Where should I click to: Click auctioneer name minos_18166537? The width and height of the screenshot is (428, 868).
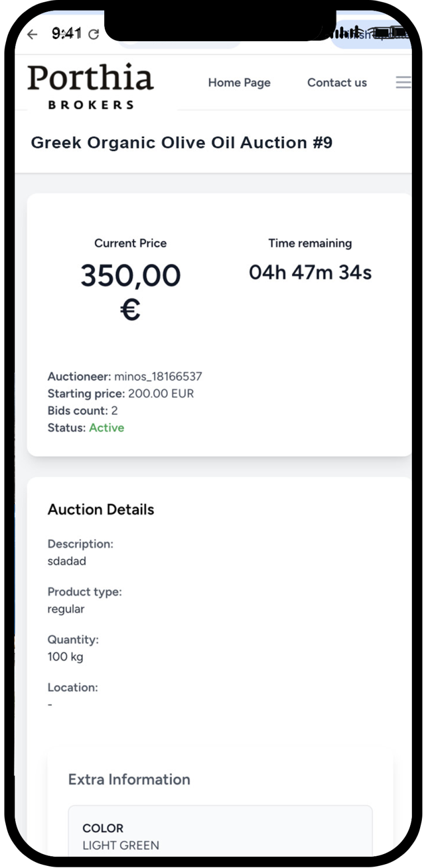tap(158, 376)
